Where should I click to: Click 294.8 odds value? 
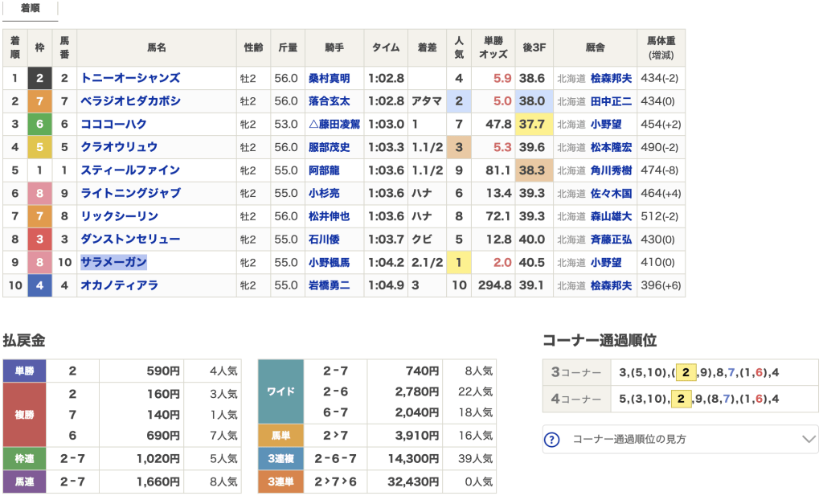click(494, 285)
